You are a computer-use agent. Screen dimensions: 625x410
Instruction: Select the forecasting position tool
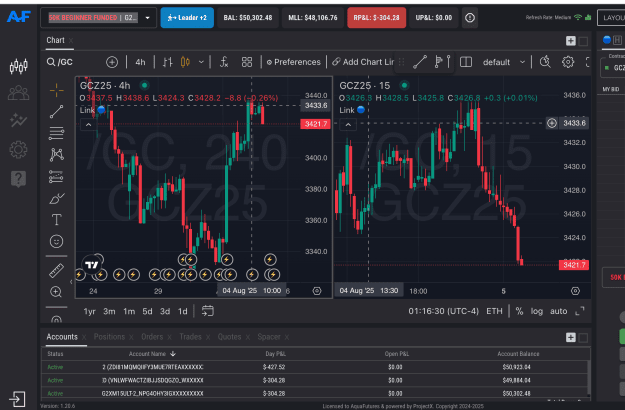pyautogui.click(x=57, y=177)
